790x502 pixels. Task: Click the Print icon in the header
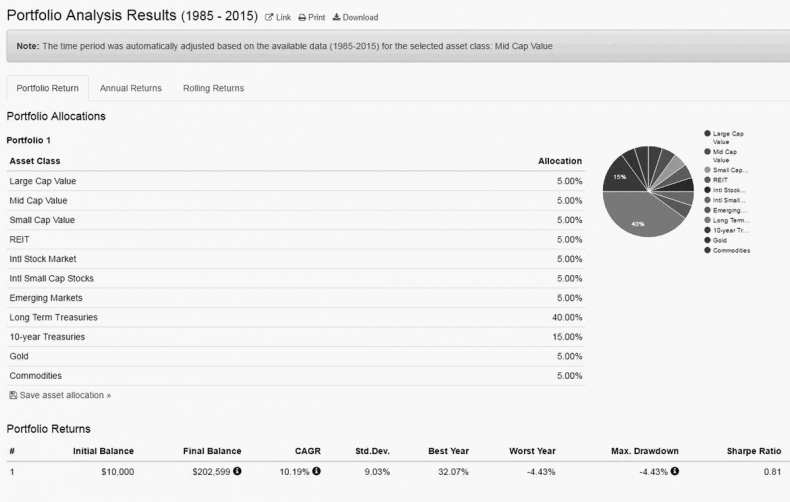301,18
